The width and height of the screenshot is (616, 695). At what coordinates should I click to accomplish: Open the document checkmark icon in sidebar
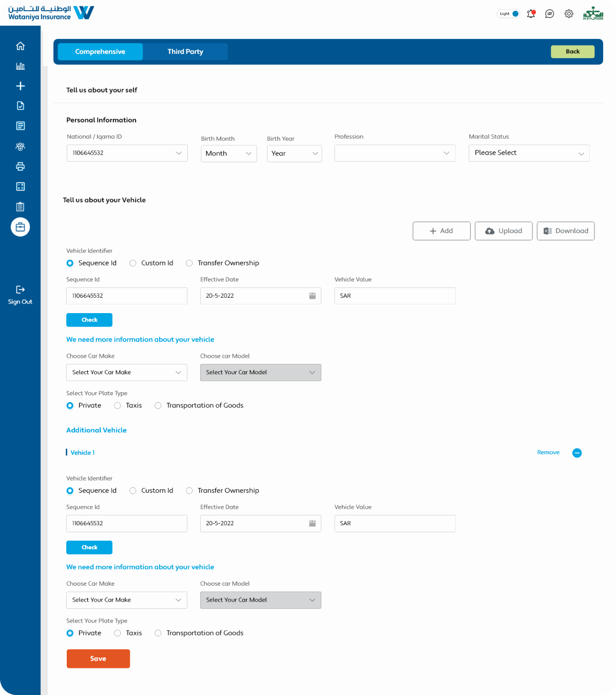coord(20,106)
